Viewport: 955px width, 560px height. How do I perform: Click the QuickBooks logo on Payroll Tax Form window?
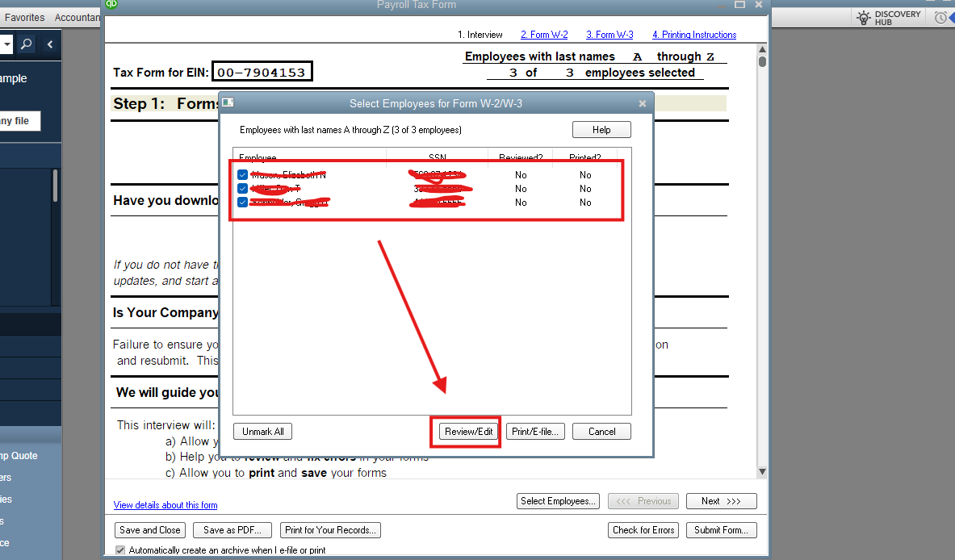(x=111, y=4)
